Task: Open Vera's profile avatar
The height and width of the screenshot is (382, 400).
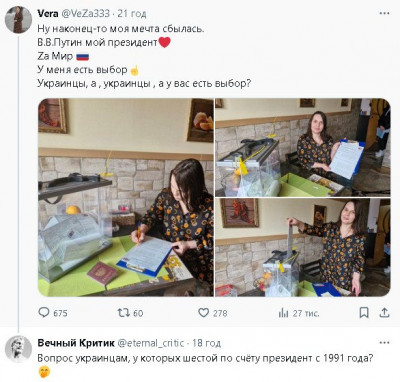Action: 18,20
